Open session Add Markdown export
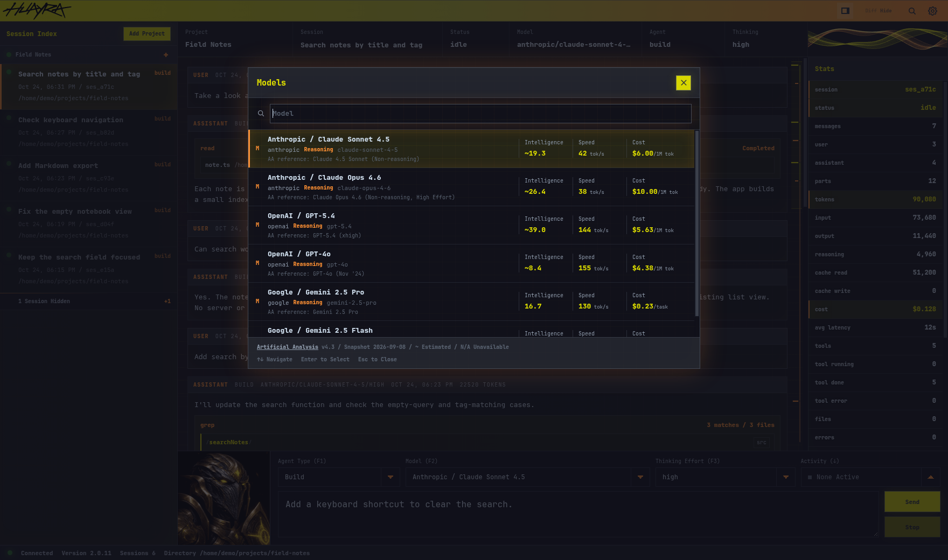This screenshot has height=560, width=948. 89,178
